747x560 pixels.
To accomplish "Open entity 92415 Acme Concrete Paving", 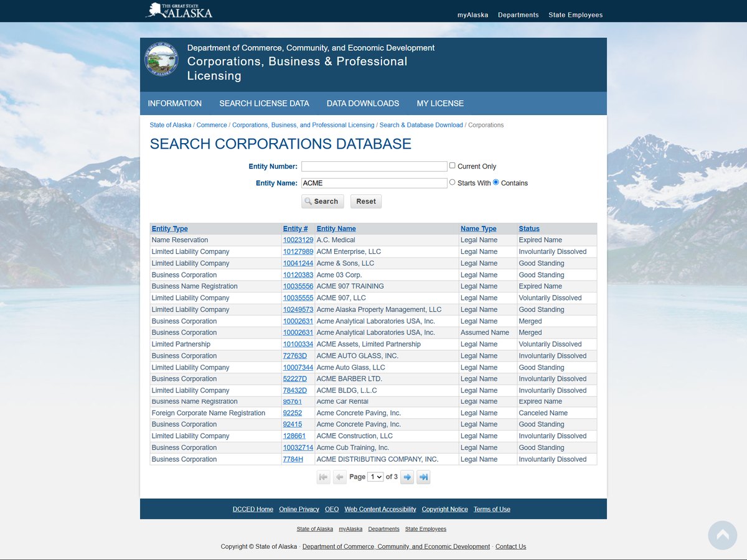I will (x=293, y=424).
